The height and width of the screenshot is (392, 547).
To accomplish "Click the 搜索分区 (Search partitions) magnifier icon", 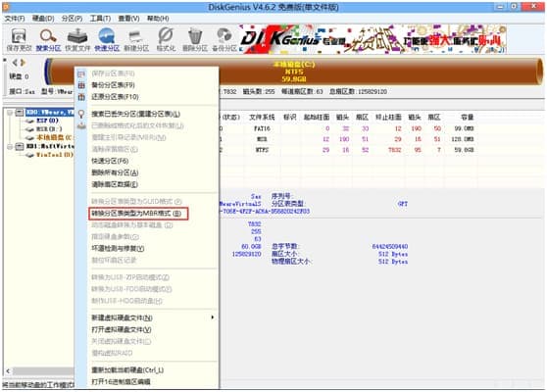I will tap(48, 36).
